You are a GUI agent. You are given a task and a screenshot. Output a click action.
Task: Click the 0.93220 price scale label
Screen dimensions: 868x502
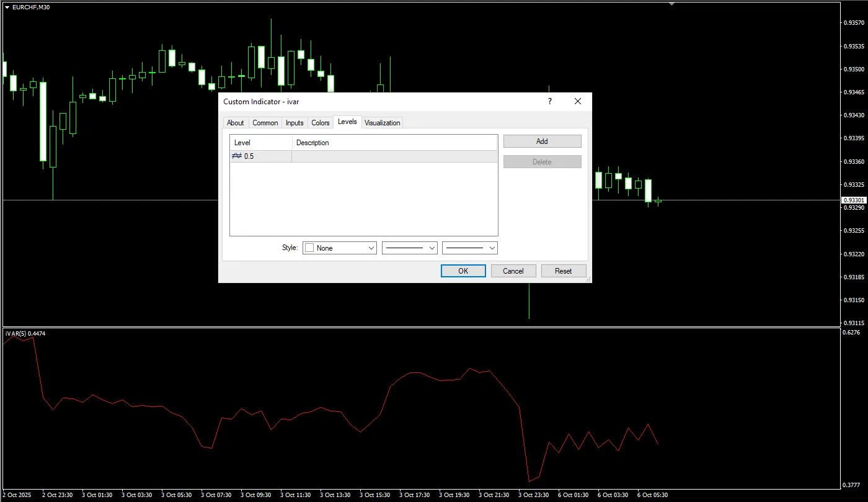(854, 254)
